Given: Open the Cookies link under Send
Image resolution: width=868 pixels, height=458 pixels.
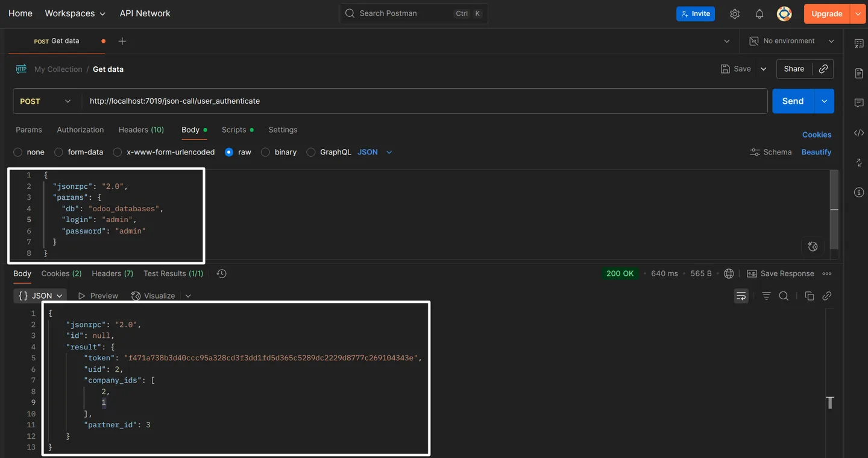Looking at the screenshot, I should click(x=817, y=135).
